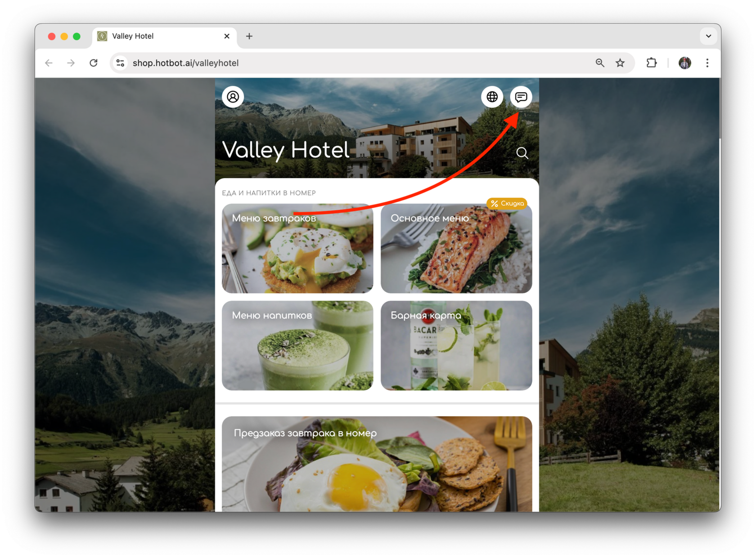Click the browser zoom magnifier icon
756x558 pixels.
(x=600, y=63)
